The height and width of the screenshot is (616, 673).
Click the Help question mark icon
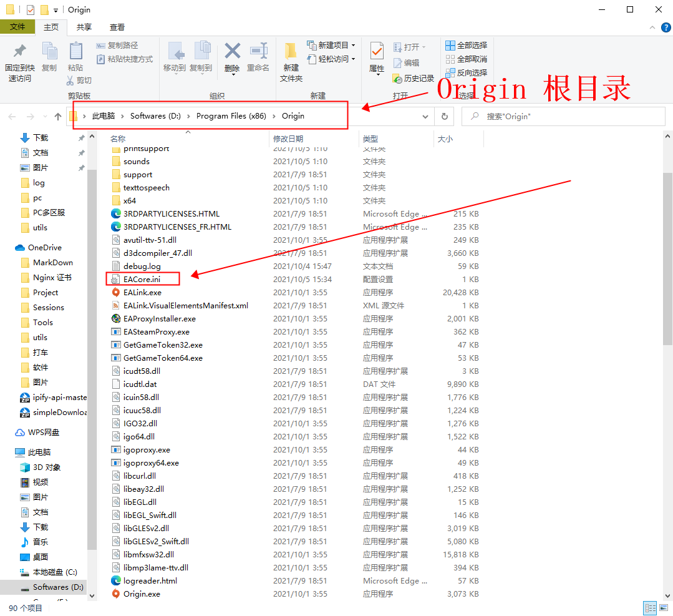point(666,27)
